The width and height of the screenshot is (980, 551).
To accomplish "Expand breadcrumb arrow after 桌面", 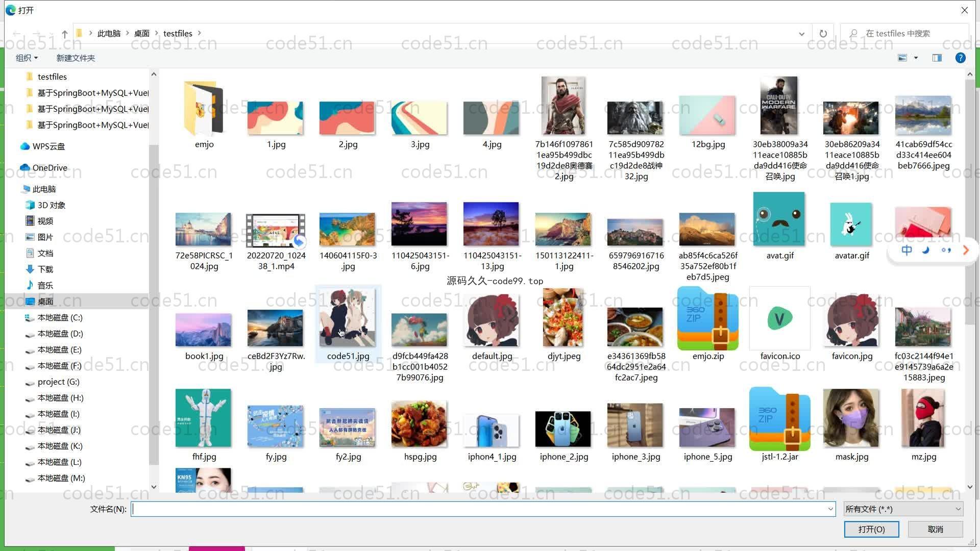I will [x=156, y=34].
